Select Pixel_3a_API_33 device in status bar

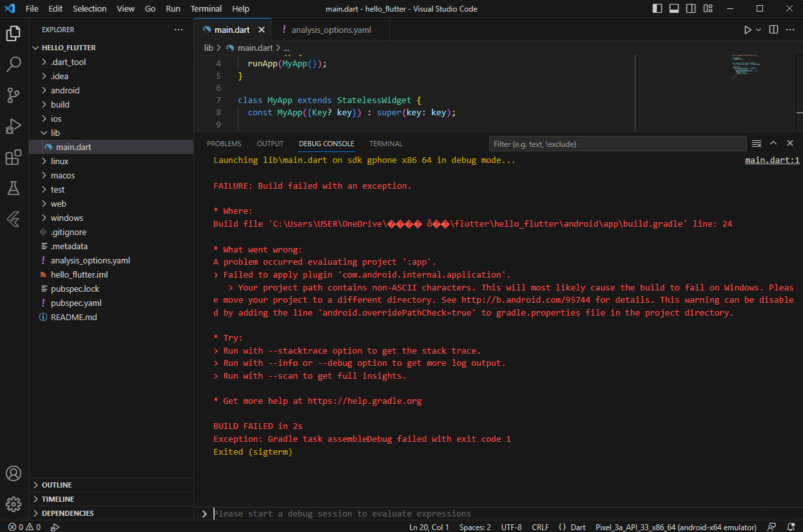pos(676,527)
